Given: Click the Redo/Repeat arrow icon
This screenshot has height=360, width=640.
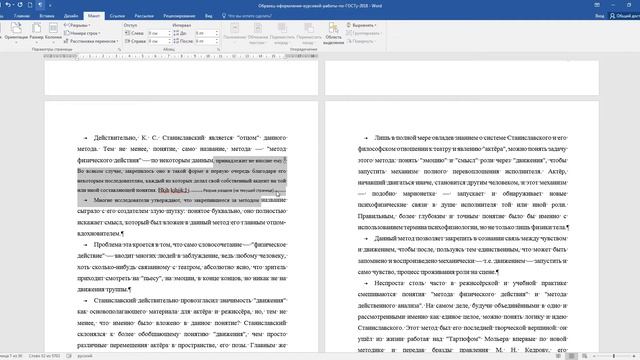Looking at the screenshot, I should coord(20,5).
